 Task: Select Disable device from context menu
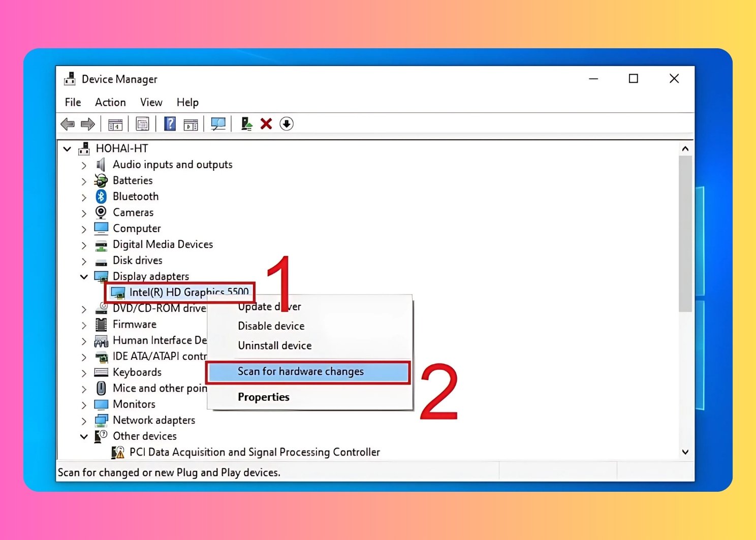tap(271, 326)
